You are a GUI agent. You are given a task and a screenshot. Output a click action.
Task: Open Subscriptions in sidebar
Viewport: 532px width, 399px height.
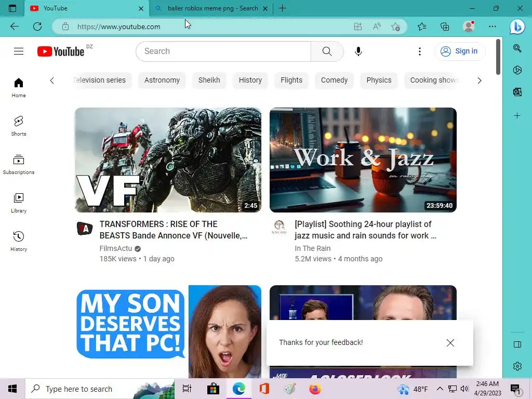(19, 165)
